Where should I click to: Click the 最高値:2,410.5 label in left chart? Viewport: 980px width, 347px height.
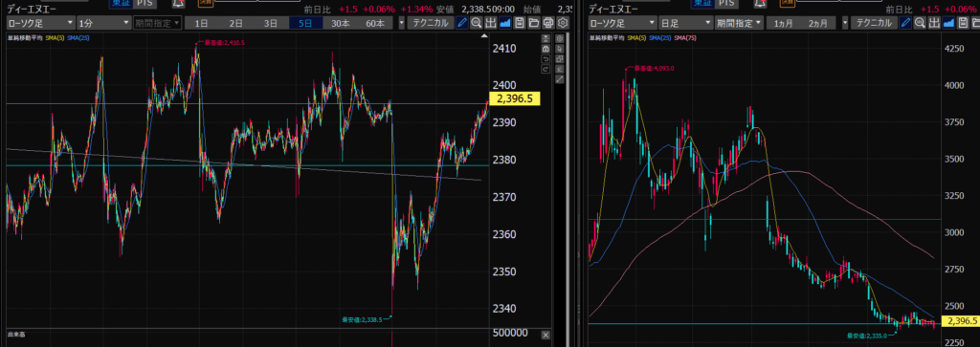[223, 43]
